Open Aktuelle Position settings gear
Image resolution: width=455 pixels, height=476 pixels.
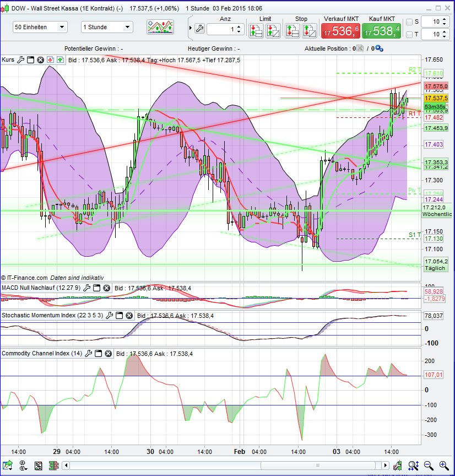379,48
